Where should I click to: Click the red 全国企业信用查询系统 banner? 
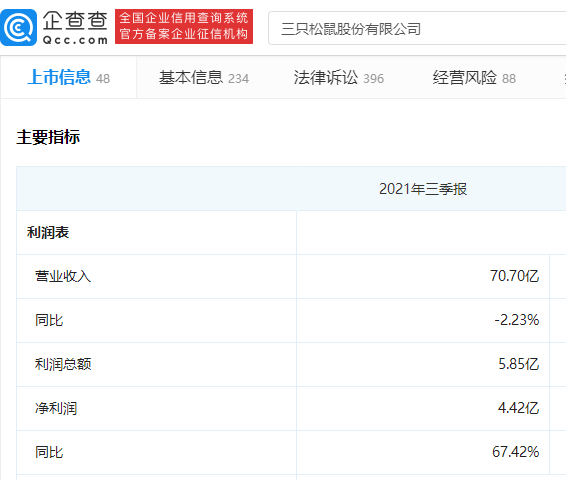184,27
